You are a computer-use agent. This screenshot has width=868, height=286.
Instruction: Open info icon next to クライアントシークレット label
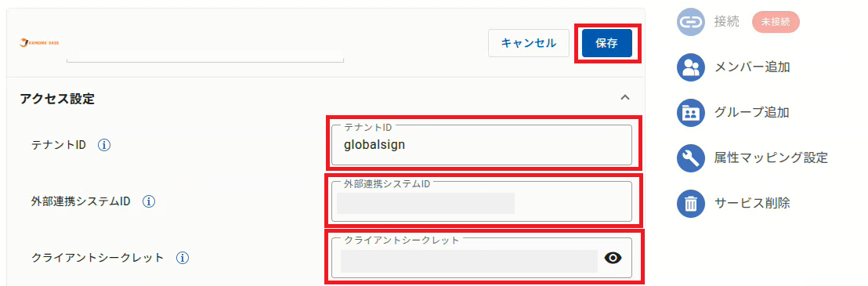tap(183, 257)
